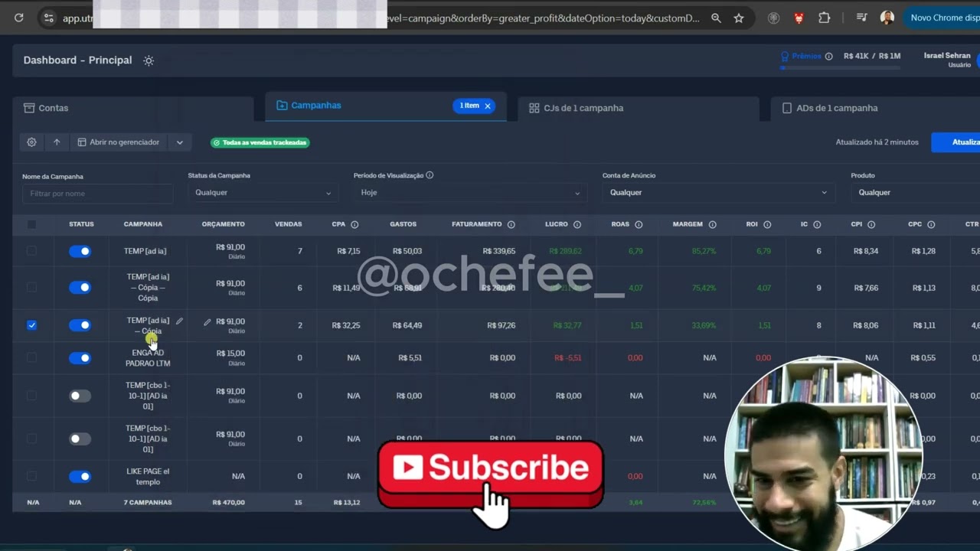The image size is (980, 551).
Task: Switch to the Campanhas tab
Action: [x=386, y=106]
